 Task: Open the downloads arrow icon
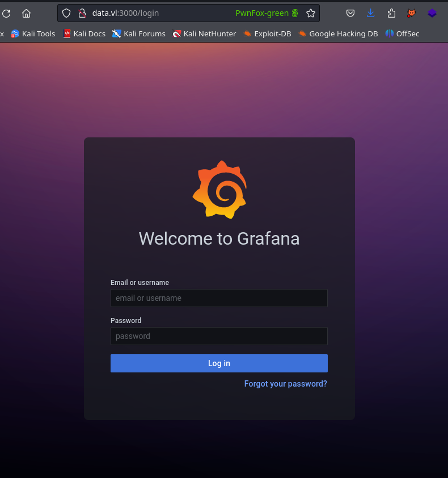coord(371,13)
